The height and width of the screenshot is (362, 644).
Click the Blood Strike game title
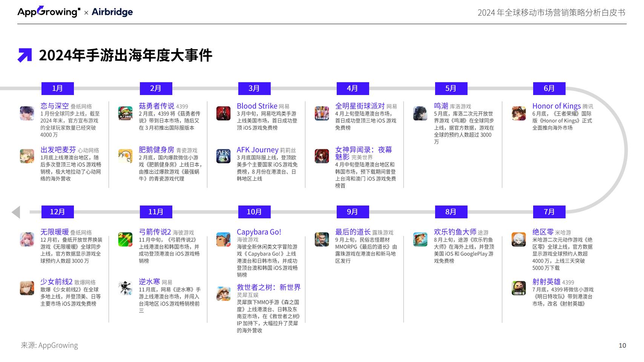tap(257, 106)
